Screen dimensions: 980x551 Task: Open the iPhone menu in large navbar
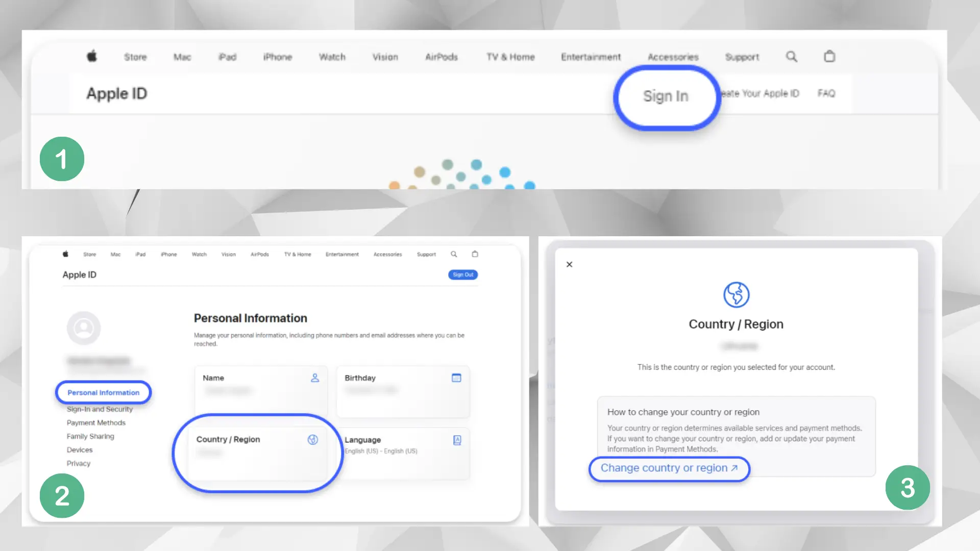pos(278,57)
